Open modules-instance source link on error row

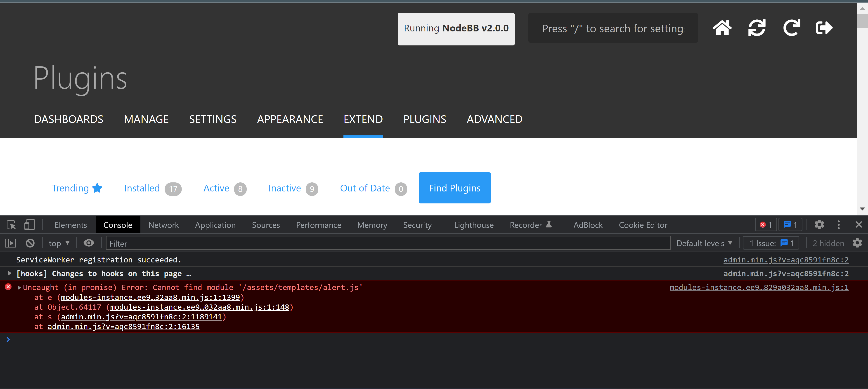[x=759, y=287]
